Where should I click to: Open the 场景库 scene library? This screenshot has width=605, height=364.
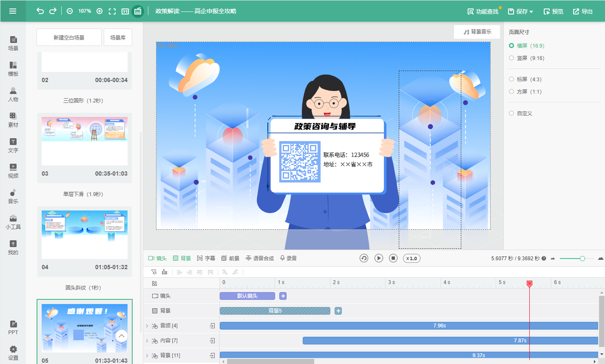coord(118,37)
